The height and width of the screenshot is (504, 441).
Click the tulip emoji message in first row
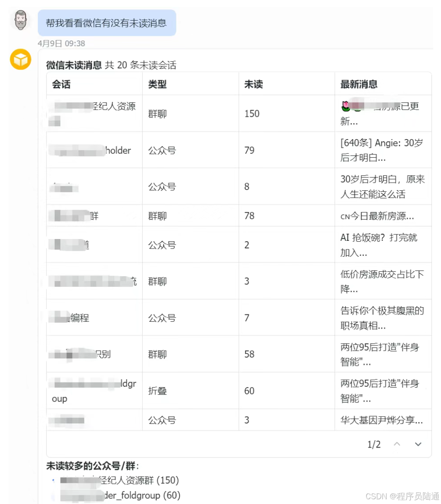click(379, 113)
